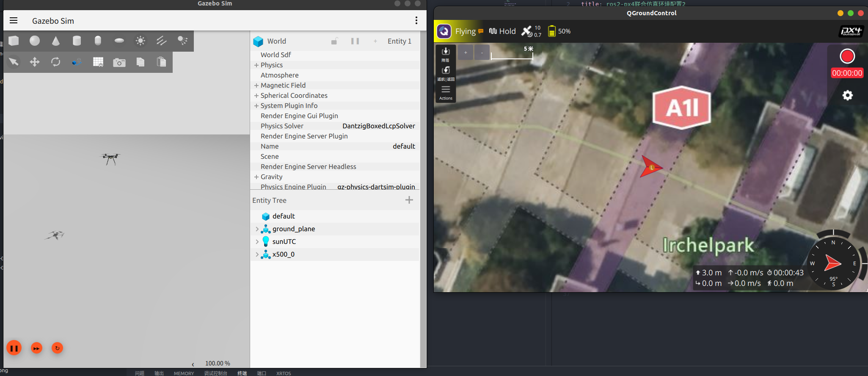868x376 pixels.
Task: Expand the x500_0 entity tree node
Action: (257, 254)
